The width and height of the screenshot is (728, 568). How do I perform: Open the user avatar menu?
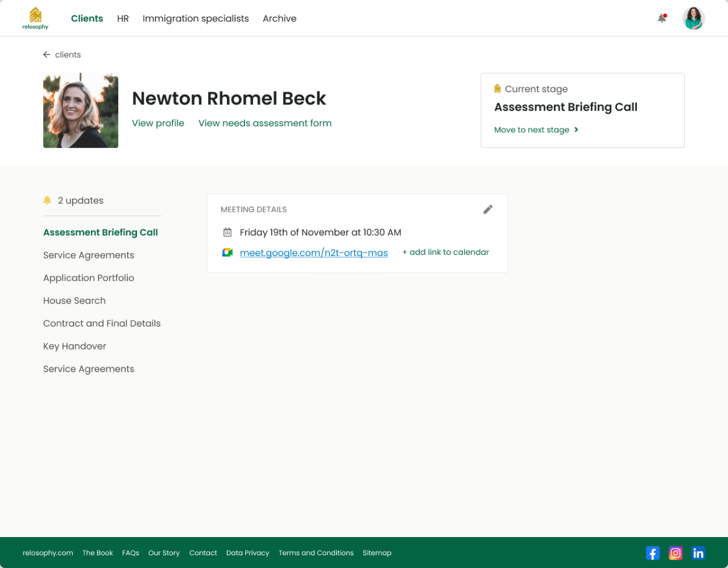(x=693, y=18)
